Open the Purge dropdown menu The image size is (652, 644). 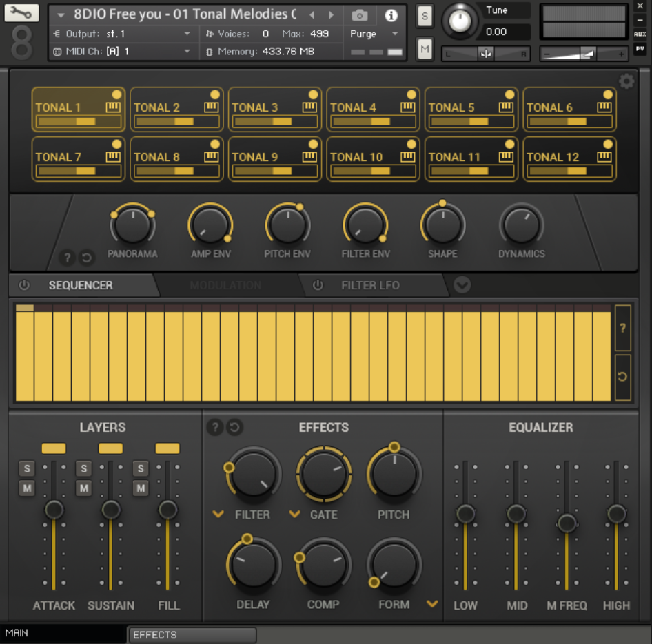[x=375, y=34]
